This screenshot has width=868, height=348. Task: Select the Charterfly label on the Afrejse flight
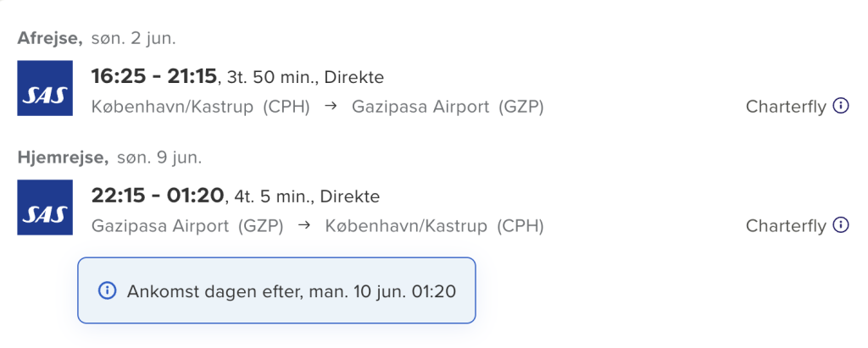786,107
